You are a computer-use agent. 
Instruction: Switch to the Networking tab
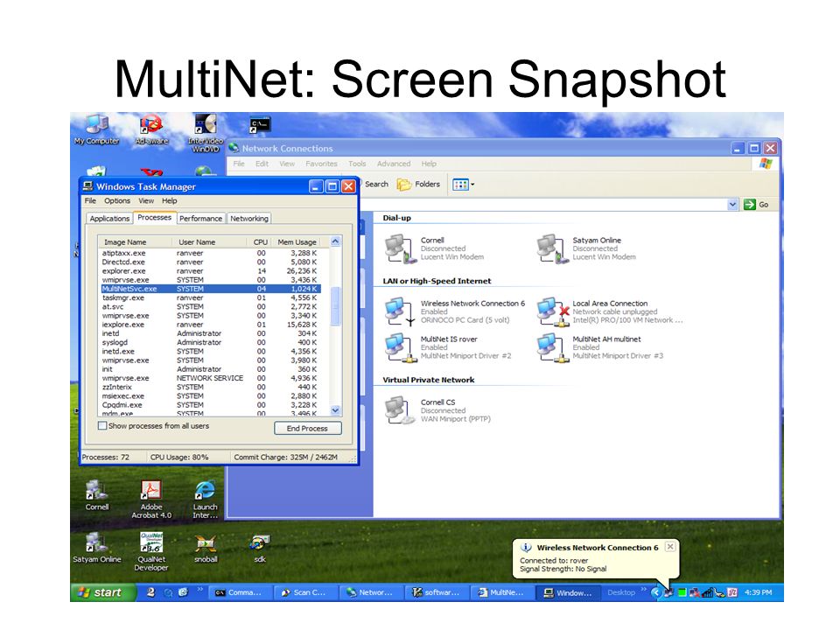point(249,219)
